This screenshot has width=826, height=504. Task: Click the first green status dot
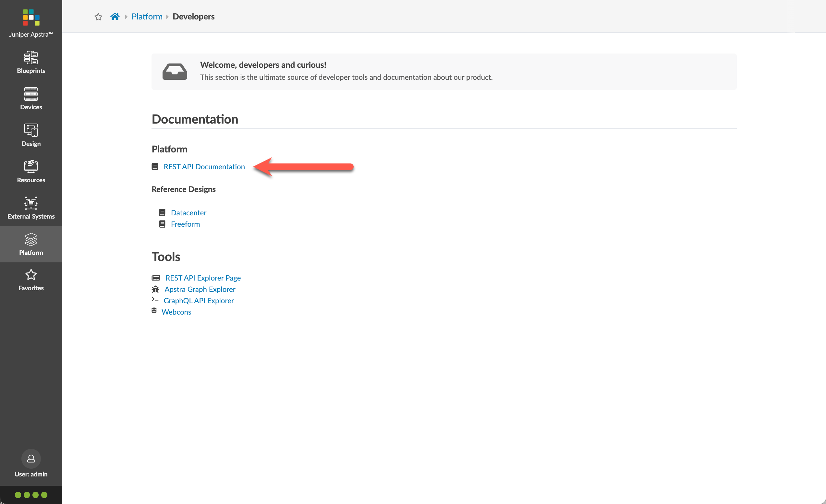[18, 495]
